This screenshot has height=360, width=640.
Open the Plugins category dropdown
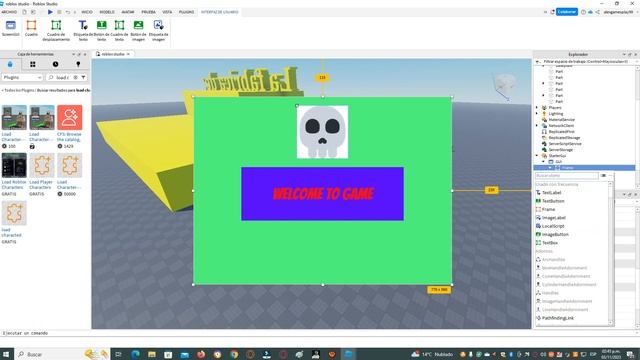pos(22,77)
